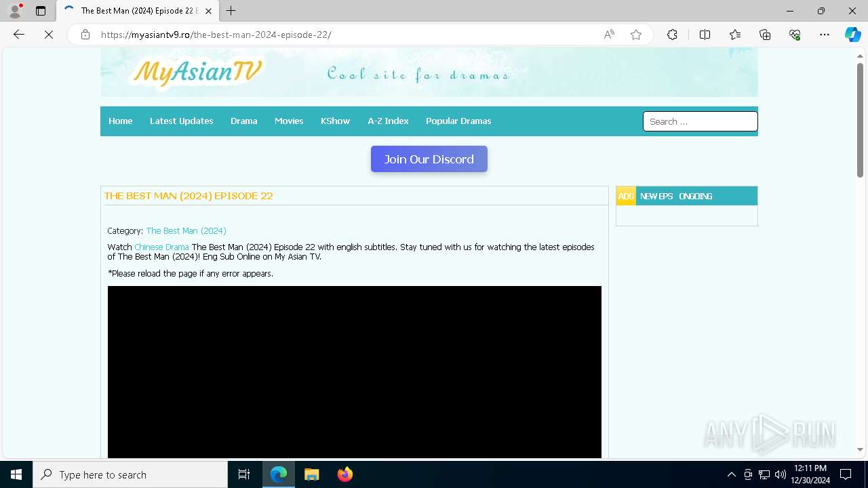Open File Explorer from taskbar
This screenshot has height=488, width=868.
[312, 474]
